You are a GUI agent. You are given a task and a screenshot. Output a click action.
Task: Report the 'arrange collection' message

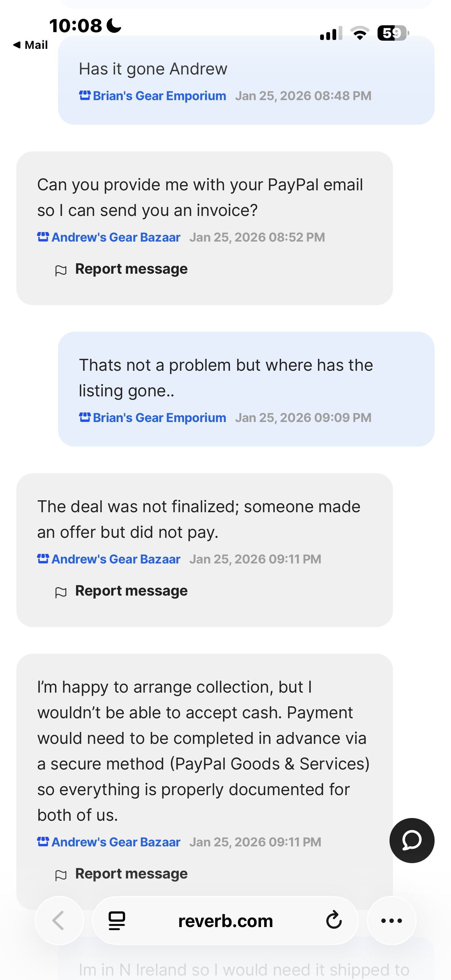(x=131, y=873)
